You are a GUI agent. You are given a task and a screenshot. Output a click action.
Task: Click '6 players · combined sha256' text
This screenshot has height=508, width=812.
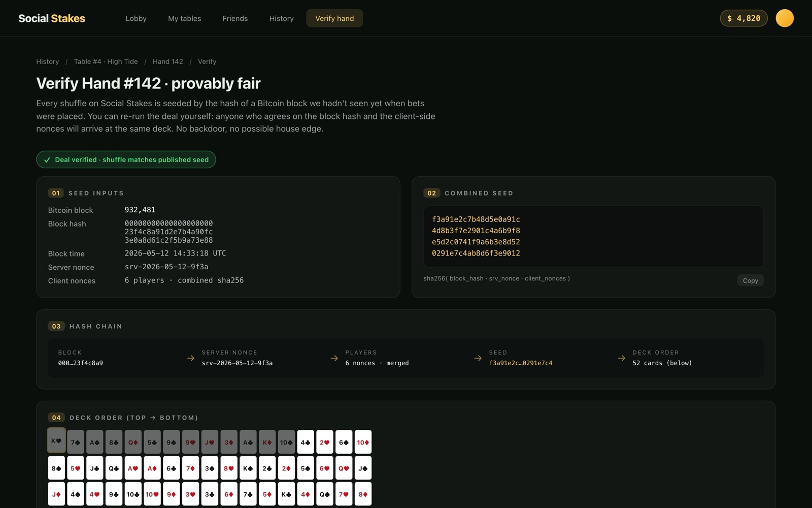click(184, 280)
